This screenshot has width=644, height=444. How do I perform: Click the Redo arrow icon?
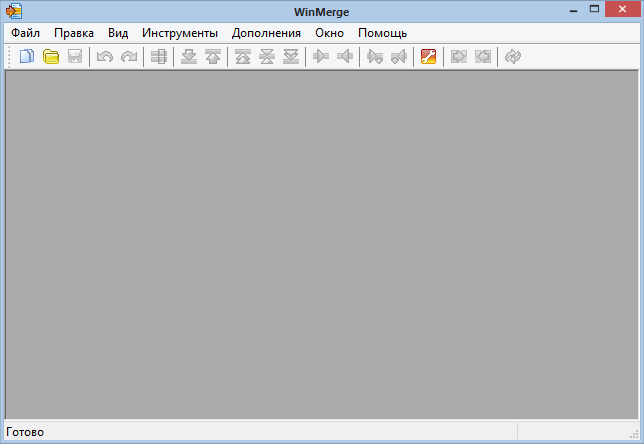[129, 56]
